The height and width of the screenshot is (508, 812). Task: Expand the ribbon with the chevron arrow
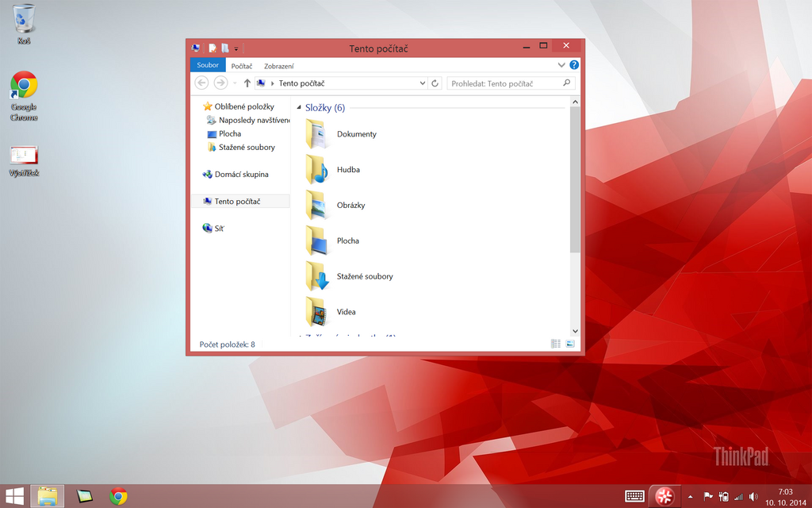coord(561,65)
